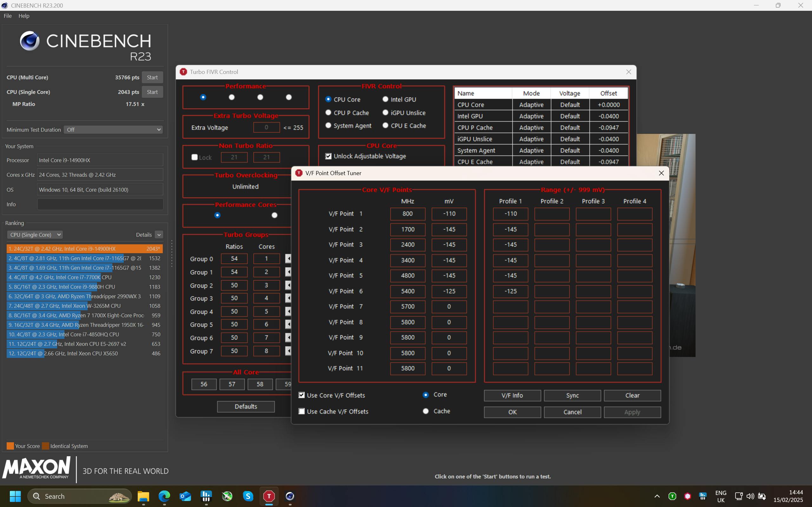Launch Outlook from the taskbar
This screenshot has height=507, width=812.
[185, 496]
